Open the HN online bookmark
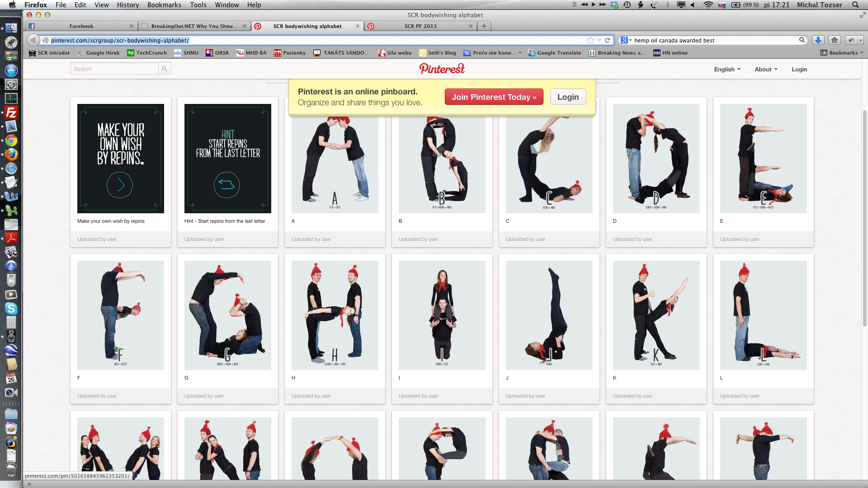This screenshot has height=488, width=868. pos(670,53)
